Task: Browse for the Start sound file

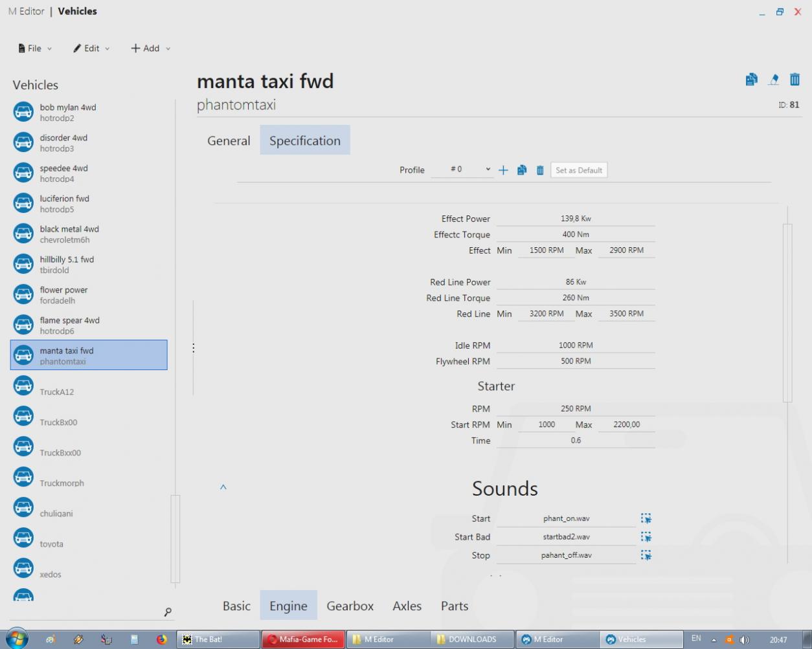Action: pyautogui.click(x=646, y=518)
